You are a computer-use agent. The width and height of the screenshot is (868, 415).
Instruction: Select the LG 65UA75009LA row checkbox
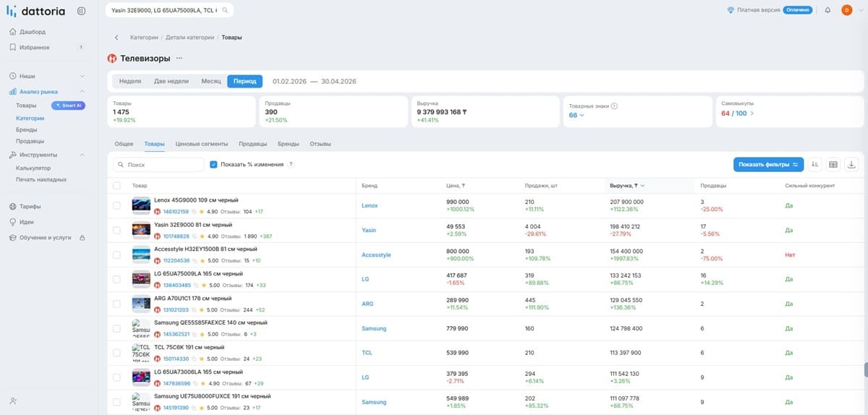point(117,279)
